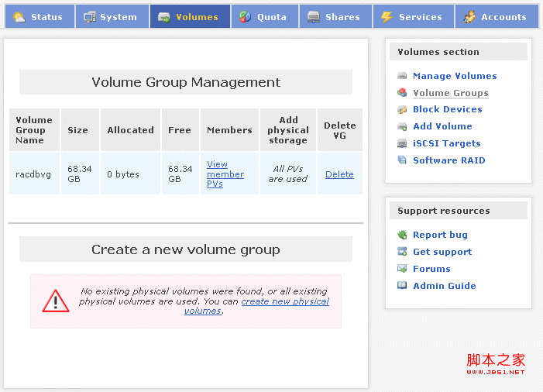The height and width of the screenshot is (392, 543).
Task: Follow the create new physical volumes link
Action: [284, 301]
